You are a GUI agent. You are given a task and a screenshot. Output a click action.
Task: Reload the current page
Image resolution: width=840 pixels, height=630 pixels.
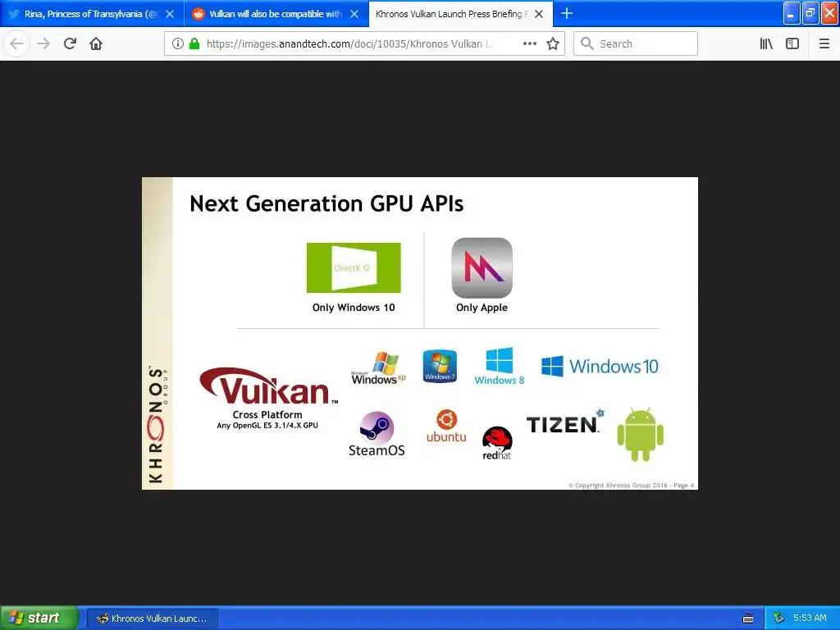coord(71,43)
